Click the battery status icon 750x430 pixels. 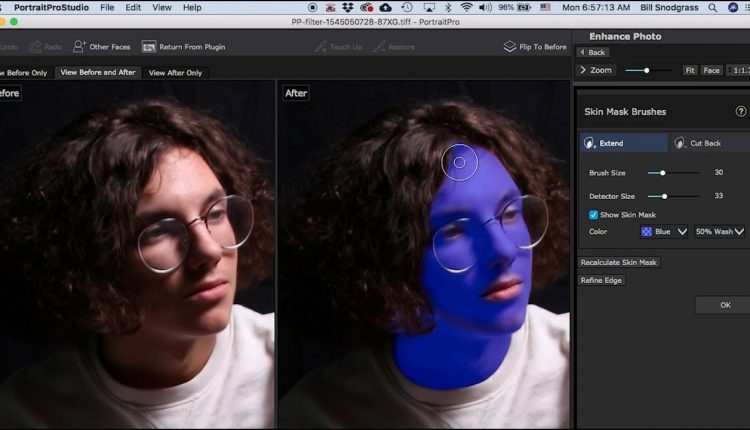(525, 8)
